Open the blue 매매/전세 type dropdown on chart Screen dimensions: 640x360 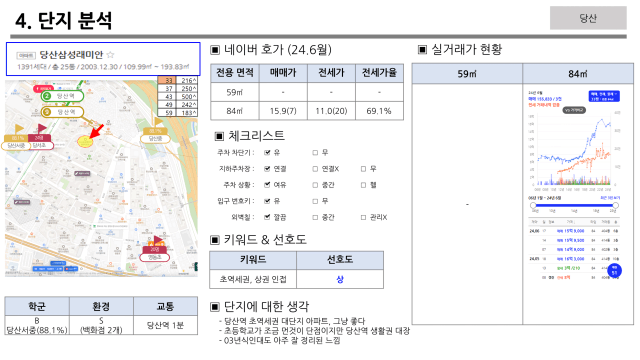click(604, 96)
